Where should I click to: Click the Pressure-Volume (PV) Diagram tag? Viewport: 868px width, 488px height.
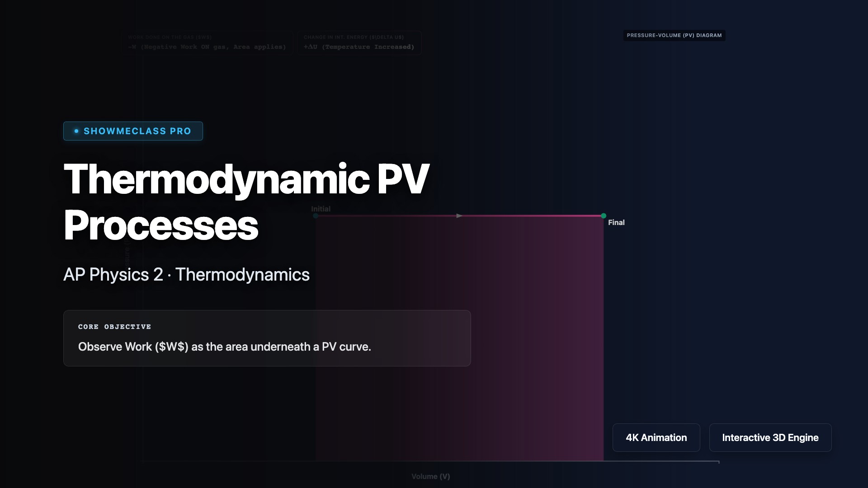coord(674,35)
